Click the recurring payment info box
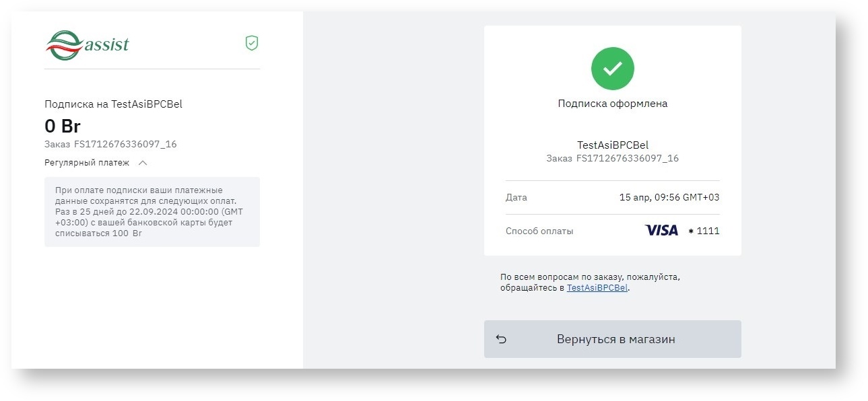The image size is (868, 401). pyautogui.click(x=152, y=212)
